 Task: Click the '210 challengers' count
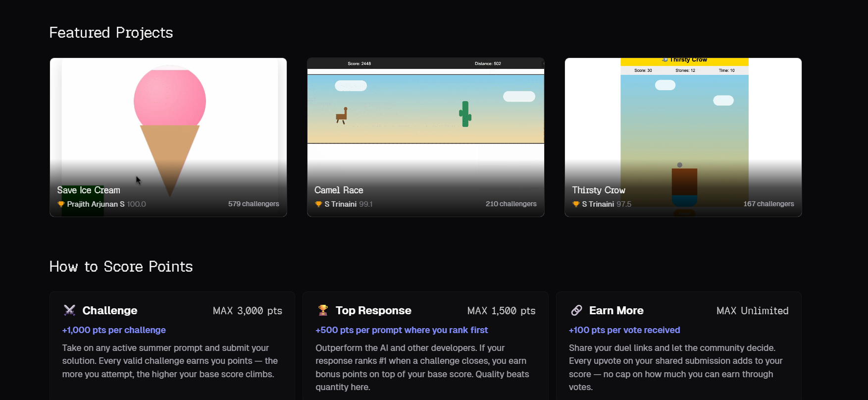click(511, 204)
